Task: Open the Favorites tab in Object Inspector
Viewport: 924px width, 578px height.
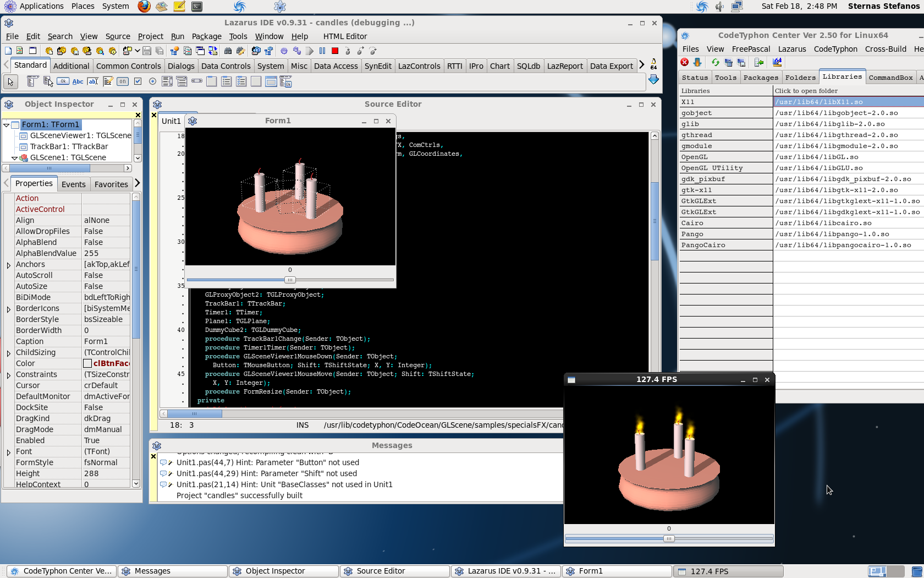Action: click(x=111, y=184)
